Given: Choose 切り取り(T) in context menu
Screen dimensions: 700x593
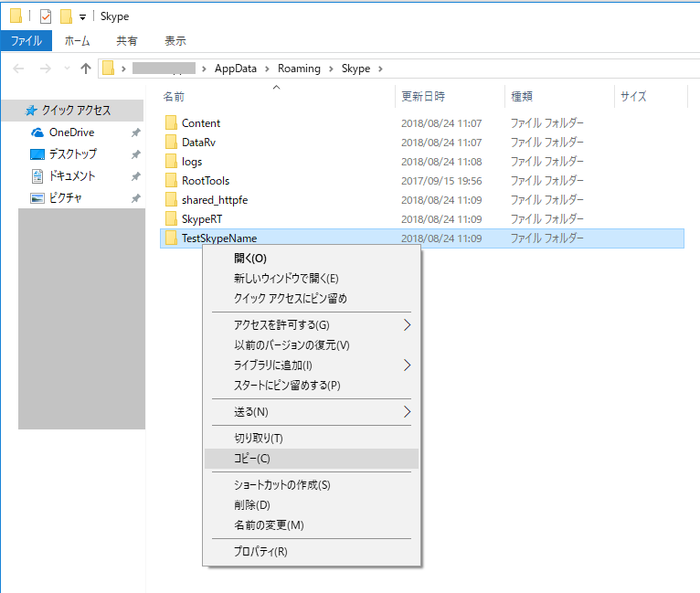Looking at the screenshot, I should click(x=312, y=439).
